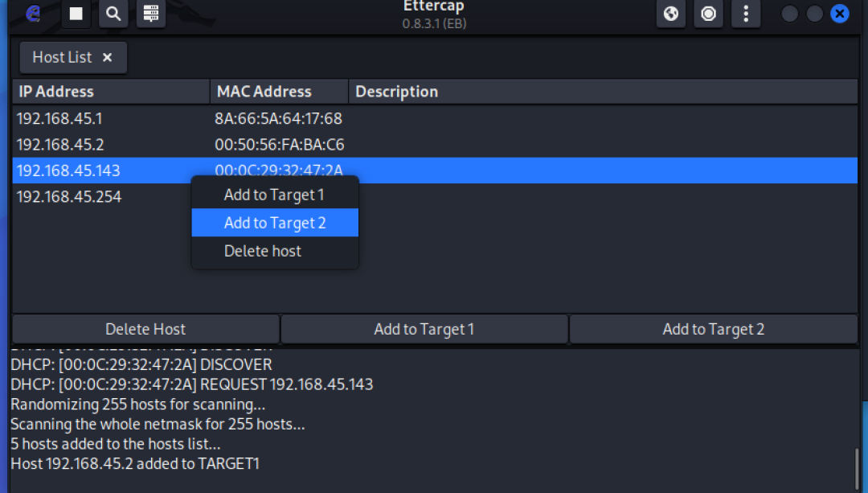Viewport: 868px width, 493px height.
Task: Stop sniffing with the square button
Action: pos(76,13)
